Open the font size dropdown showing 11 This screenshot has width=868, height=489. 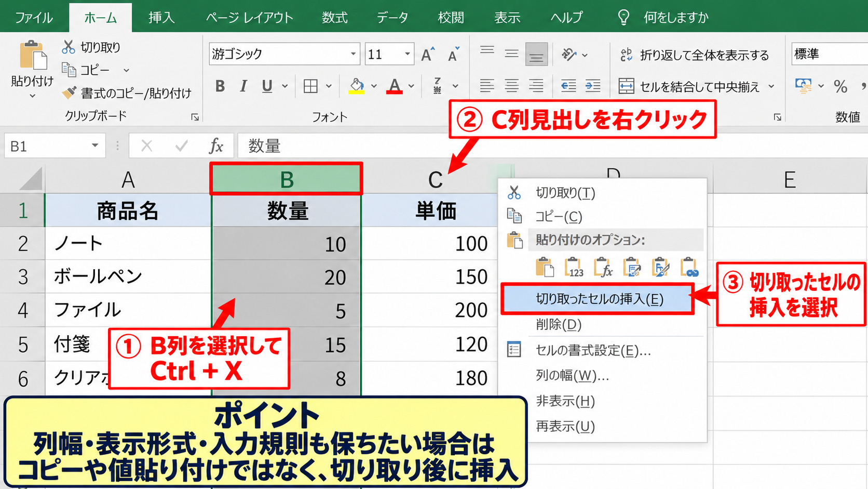(408, 54)
